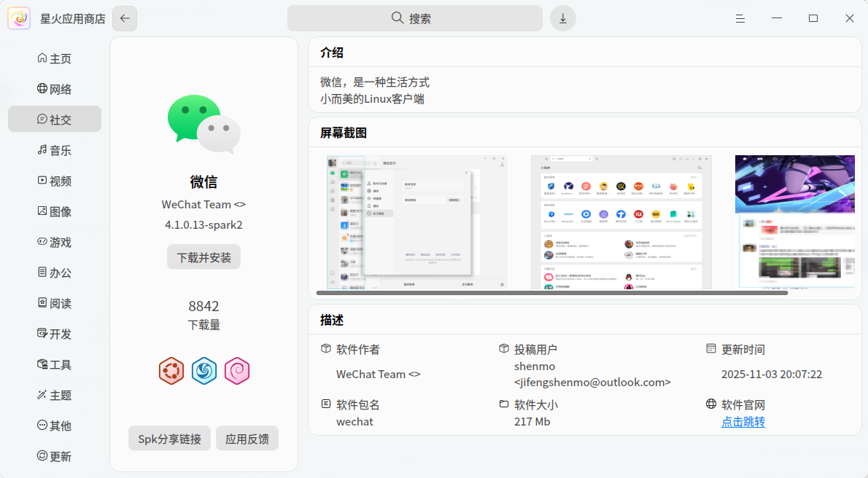Image resolution: width=868 pixels, height=478 pixels.
Task: Click the update time 2025-11-03 20:07:22
Action: click(x=772, y=374)
